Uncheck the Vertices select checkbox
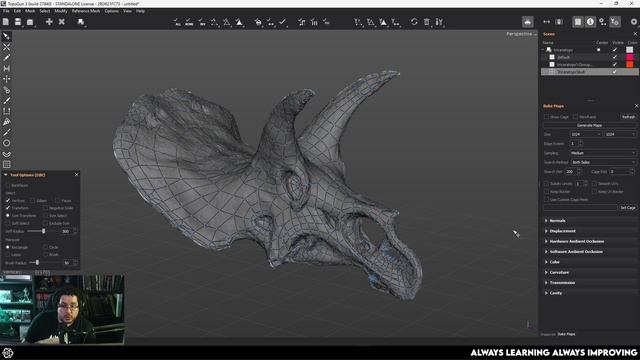 (8, 200)
